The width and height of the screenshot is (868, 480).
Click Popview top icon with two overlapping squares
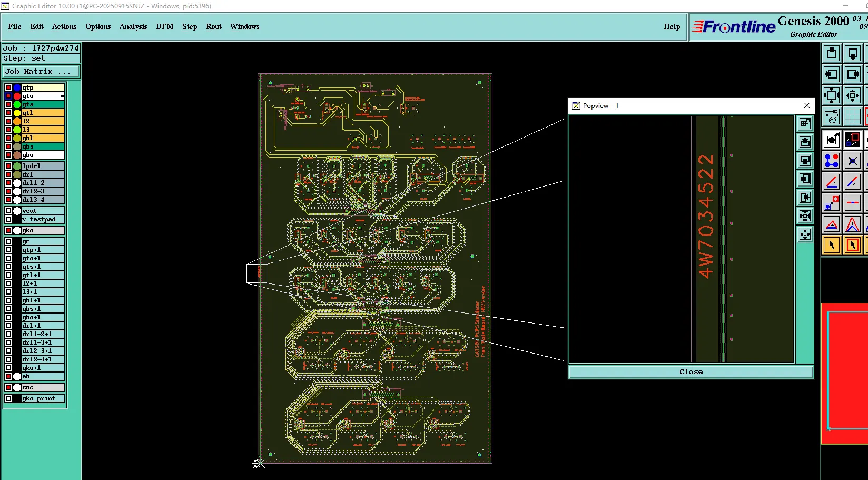pos(805,123)
